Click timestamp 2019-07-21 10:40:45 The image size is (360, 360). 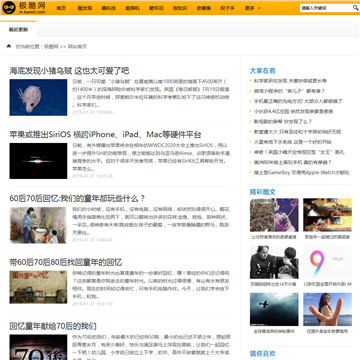click(92, 240)
